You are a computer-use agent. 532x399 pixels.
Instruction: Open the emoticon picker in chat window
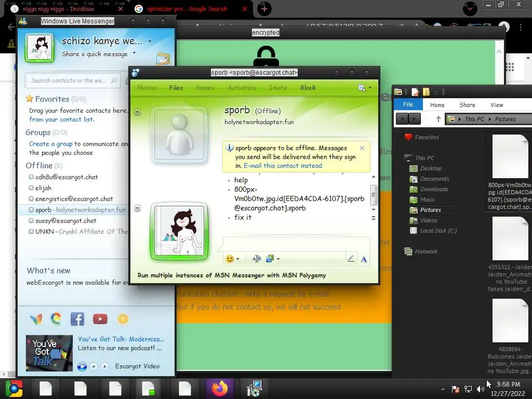(x=230, y=259)
